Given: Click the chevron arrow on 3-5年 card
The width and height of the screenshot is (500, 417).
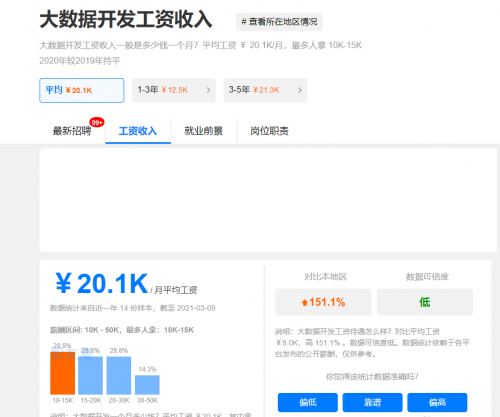Looking at the screenshot, I should tap(300, 90).
